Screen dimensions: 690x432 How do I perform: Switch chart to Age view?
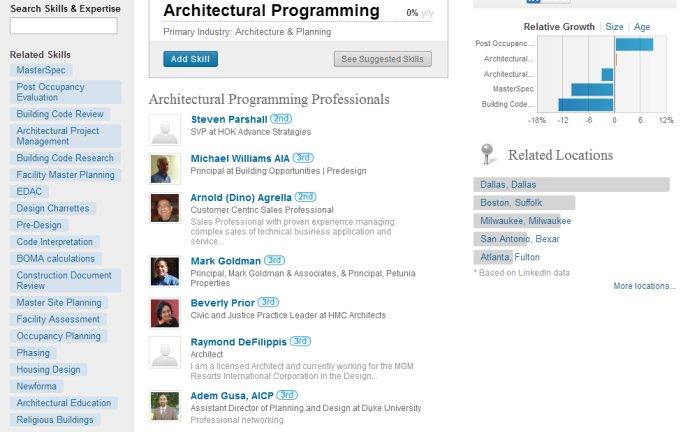point(642,27)
